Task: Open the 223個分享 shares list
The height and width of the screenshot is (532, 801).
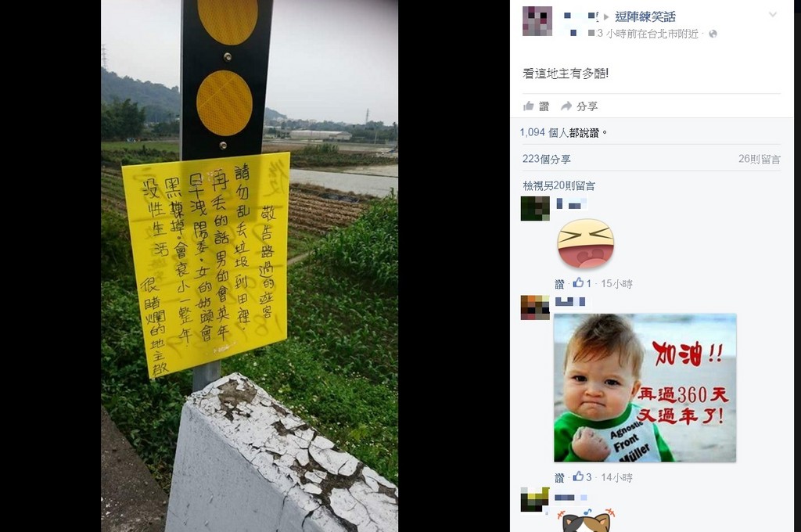Action: click(546, 159)
